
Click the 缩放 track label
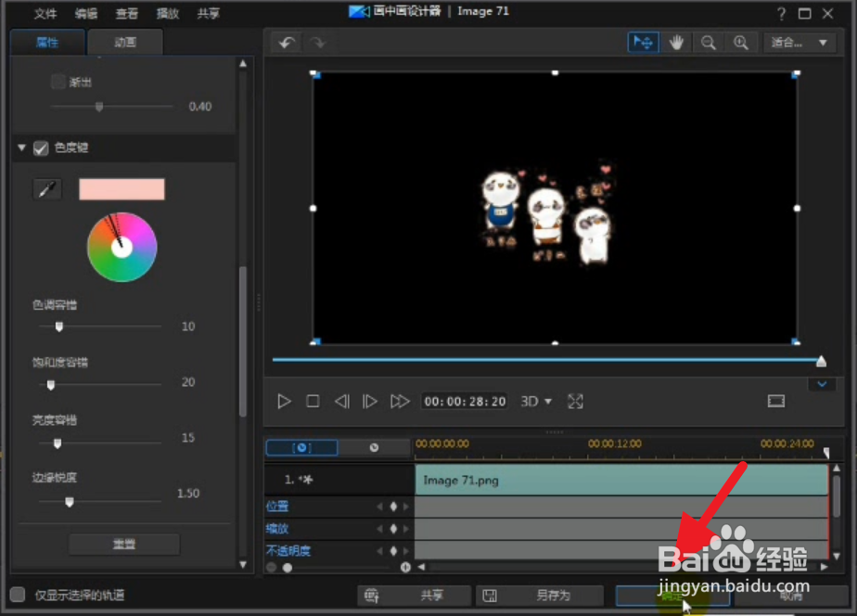click(277, 529)
